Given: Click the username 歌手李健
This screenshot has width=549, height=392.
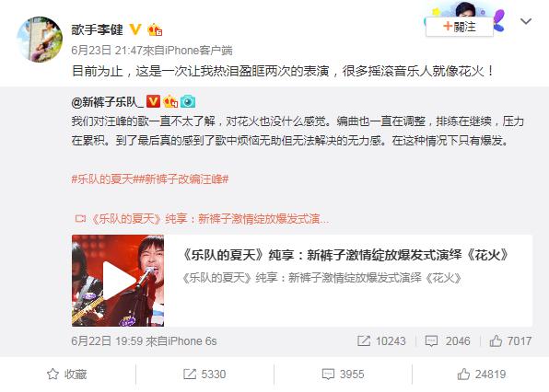Looking at the screenshot, I should pyautogui.click(x=98, y=29).
